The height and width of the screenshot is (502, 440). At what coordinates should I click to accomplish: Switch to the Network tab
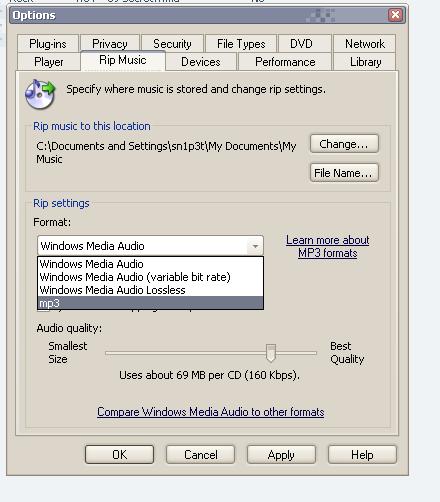pos(365,44)
